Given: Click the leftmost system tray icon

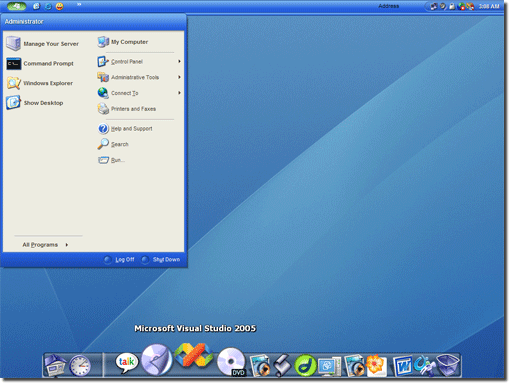Looking at the screenshot, I should point(434,6).
